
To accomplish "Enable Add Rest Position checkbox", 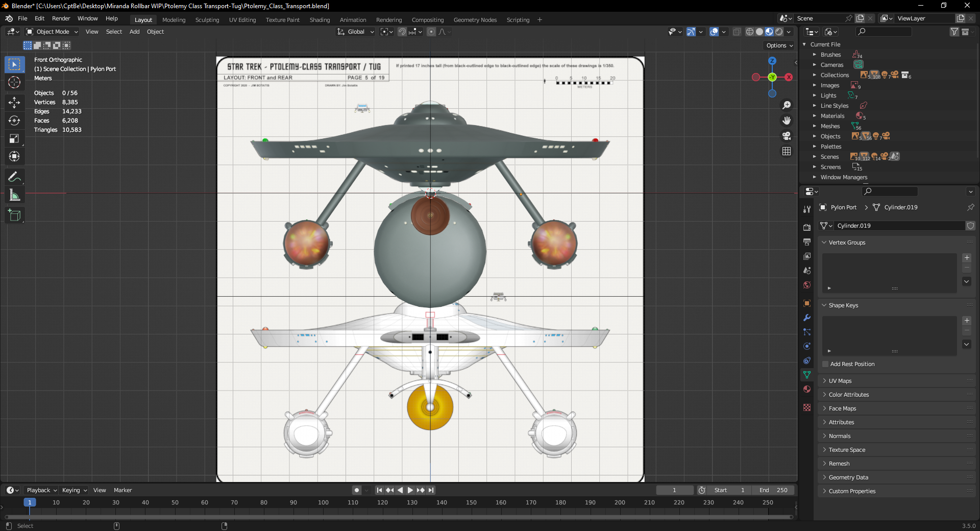I will click(x=825, y=364).
